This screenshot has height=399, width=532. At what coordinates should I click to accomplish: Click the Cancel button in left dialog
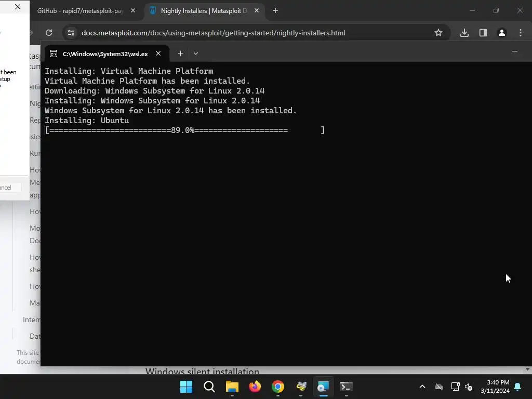10,188
